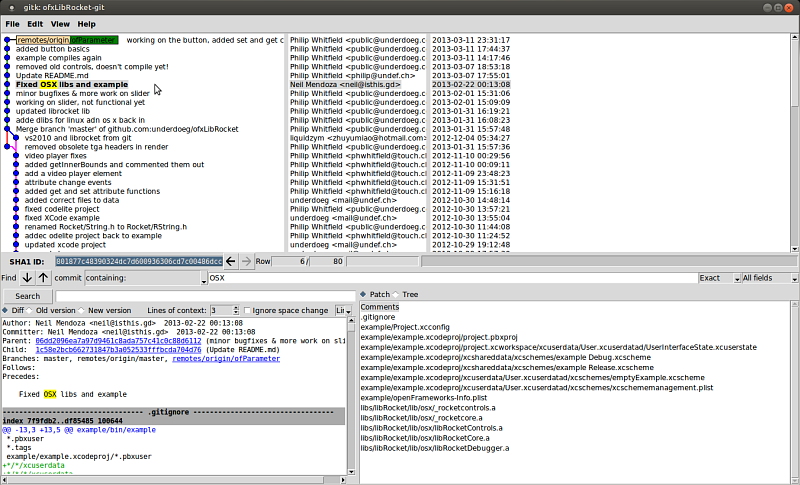Click the back arrow next to SHA1 ID
800x485 pixels.
point(231,261)
